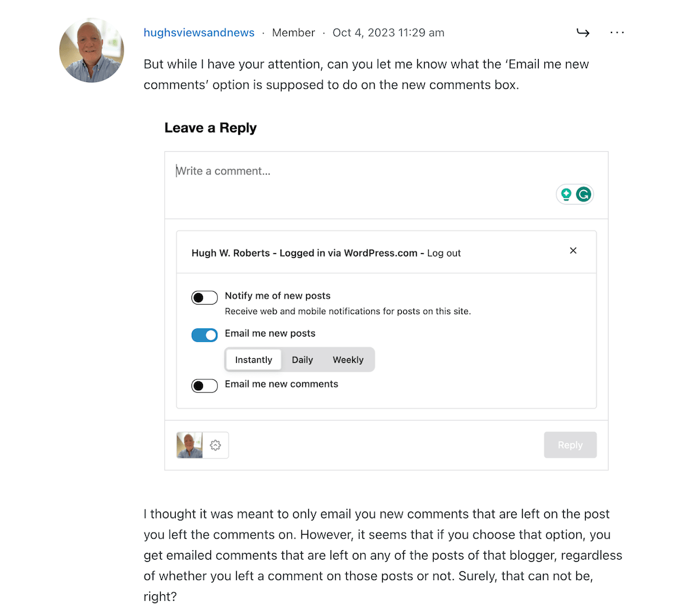Screen dimensions: 678x616
Task: Click the Log out link
Action: coord(444,252)
